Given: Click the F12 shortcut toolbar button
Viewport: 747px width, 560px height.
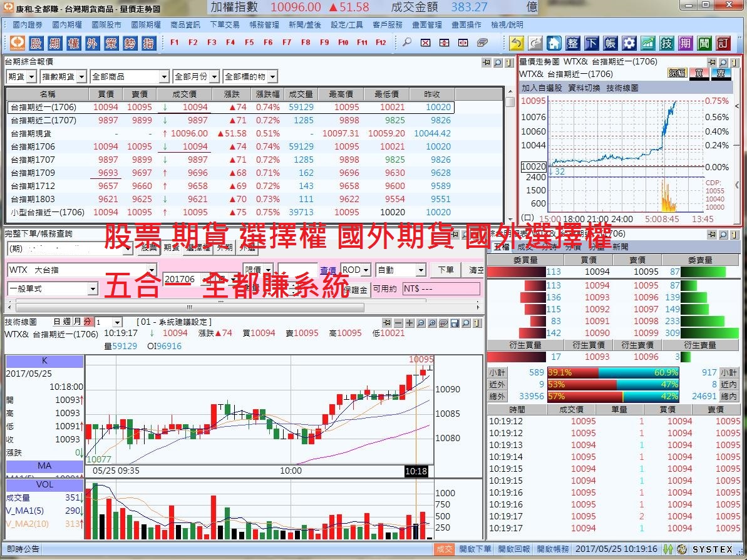Looking at the screenshot, I should click(x=381, y=43).
